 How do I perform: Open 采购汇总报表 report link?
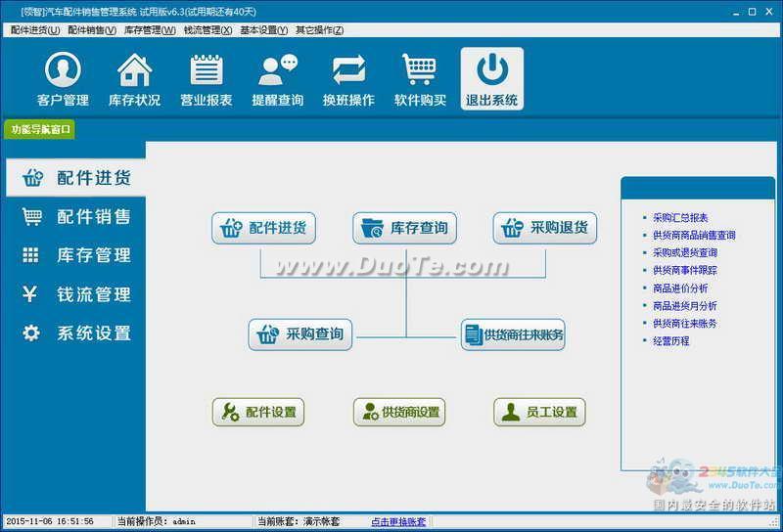pos(680,218)
